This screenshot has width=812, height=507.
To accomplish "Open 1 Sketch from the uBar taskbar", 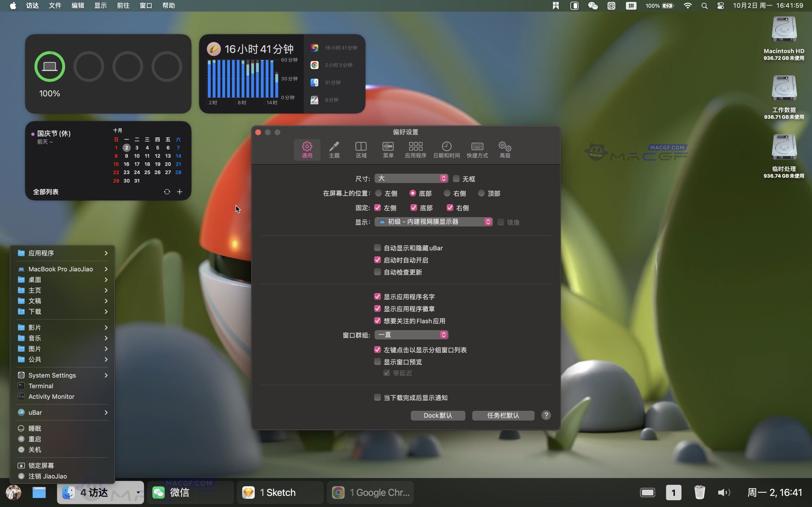I will tap(278, 492).
